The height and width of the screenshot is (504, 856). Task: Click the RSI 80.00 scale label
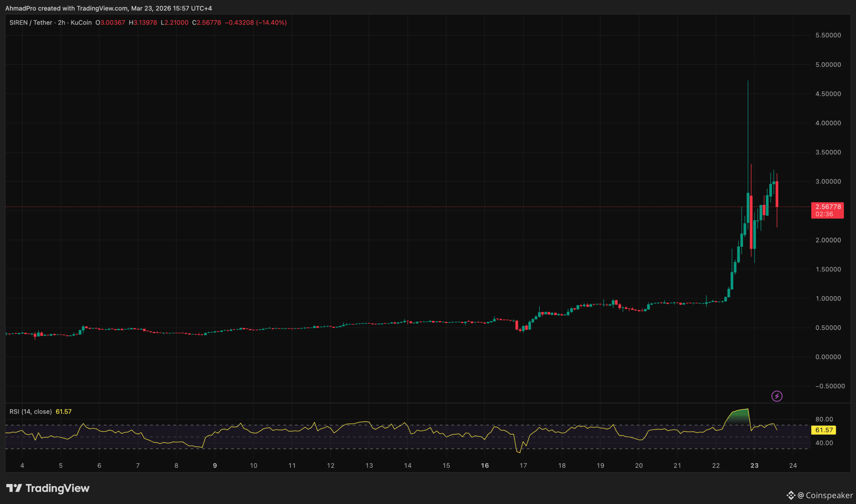pos(824,419)
